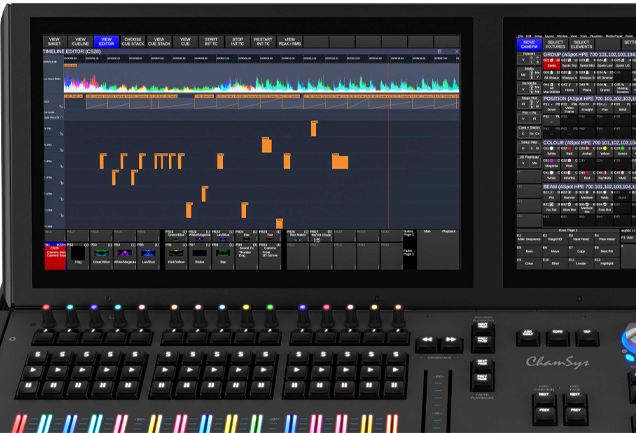Select the red Spots group tile
The height and width of the screenshot is (433, 636).
(551, 66)
